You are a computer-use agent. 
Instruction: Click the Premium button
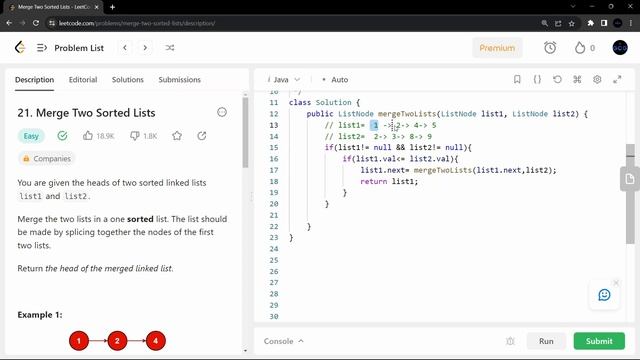[497, 48]
